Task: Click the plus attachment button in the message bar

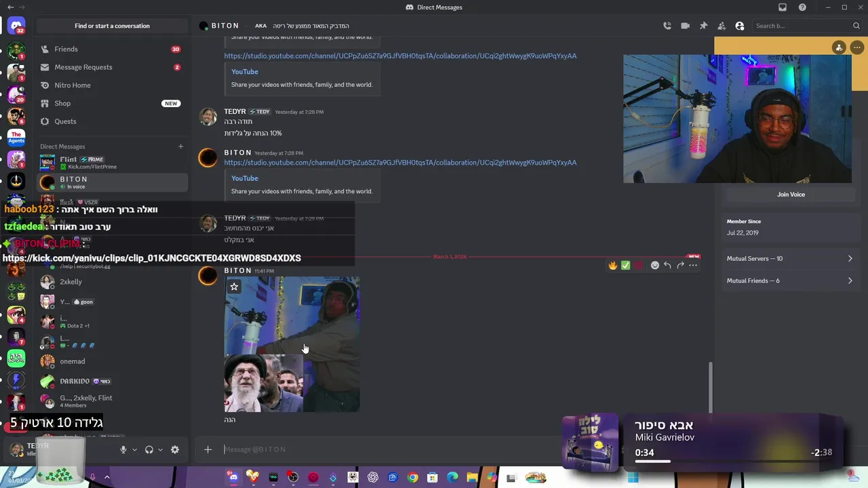Action: [x=208, y=449]
